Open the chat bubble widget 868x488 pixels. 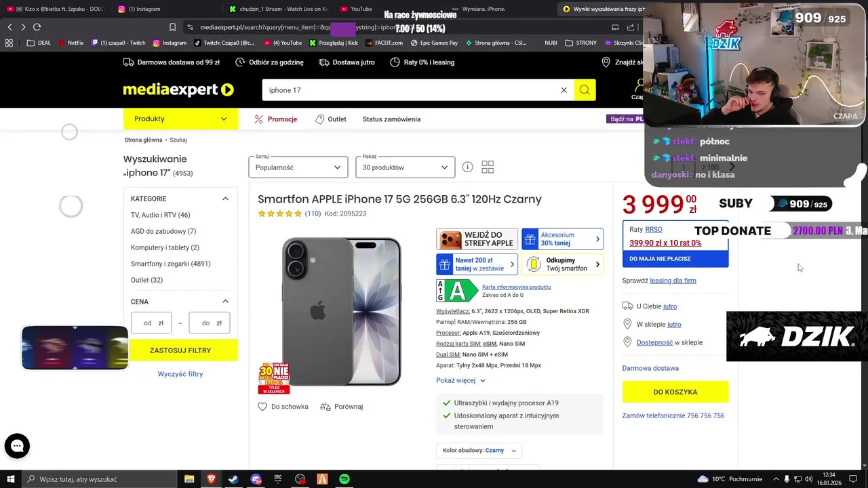pos(17,446)
